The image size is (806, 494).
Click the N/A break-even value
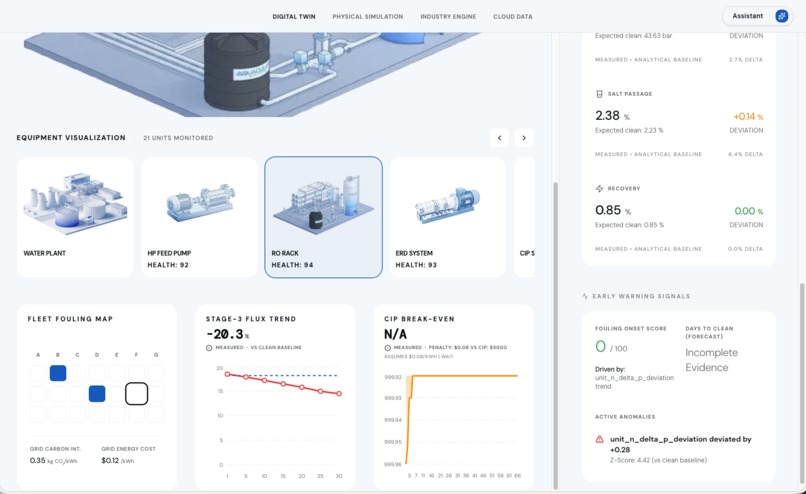[x=395, y=334]
